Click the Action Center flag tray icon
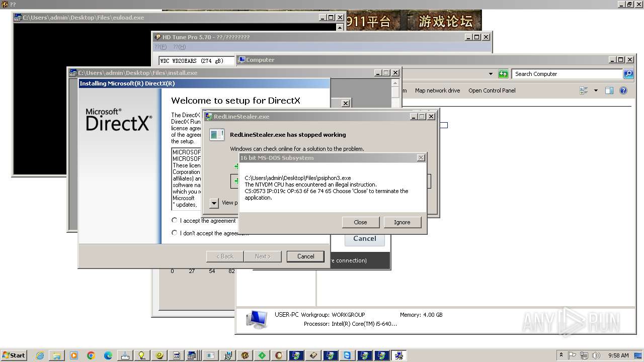 573,355
